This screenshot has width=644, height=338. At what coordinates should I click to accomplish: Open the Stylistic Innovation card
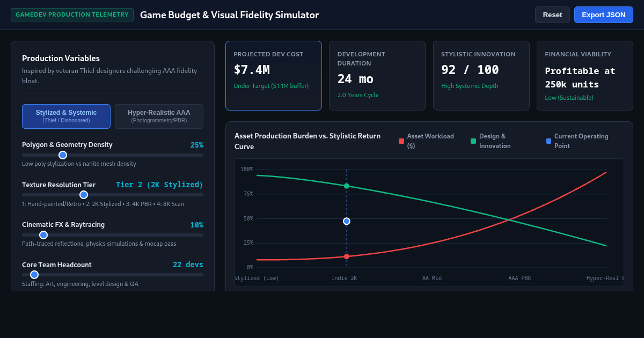click(481, 76)
